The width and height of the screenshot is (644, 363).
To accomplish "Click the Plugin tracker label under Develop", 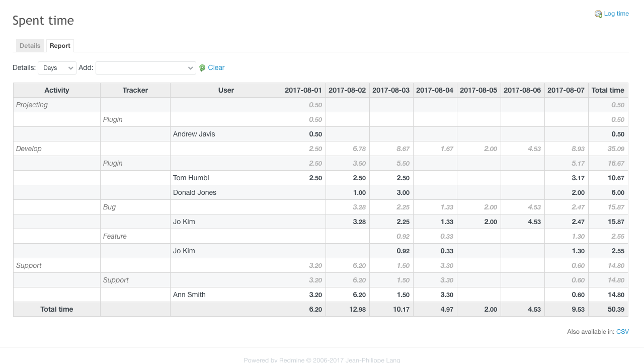I will (x=112, y=163).
